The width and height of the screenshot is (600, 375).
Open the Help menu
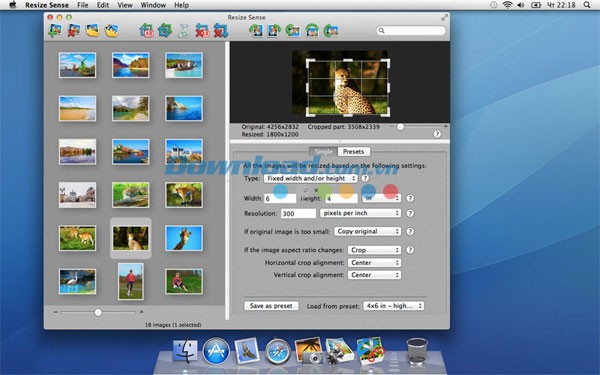click(181, 5)
